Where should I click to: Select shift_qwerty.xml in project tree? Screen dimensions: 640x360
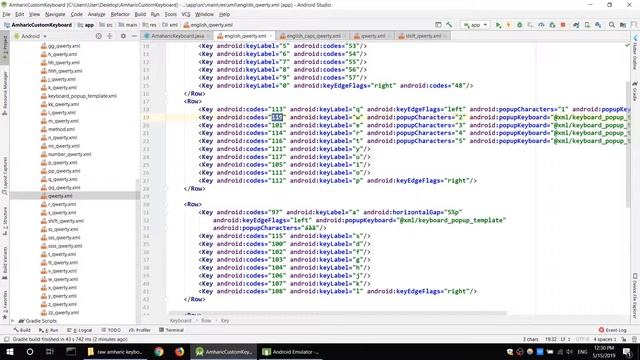[66, 221]
